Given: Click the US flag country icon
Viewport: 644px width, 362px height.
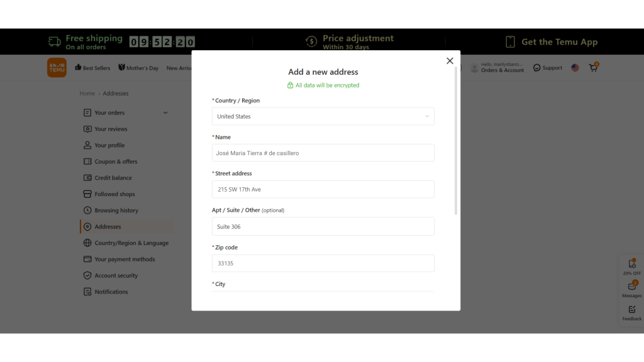Looking at the screenshot, I should tap(575, 68).
